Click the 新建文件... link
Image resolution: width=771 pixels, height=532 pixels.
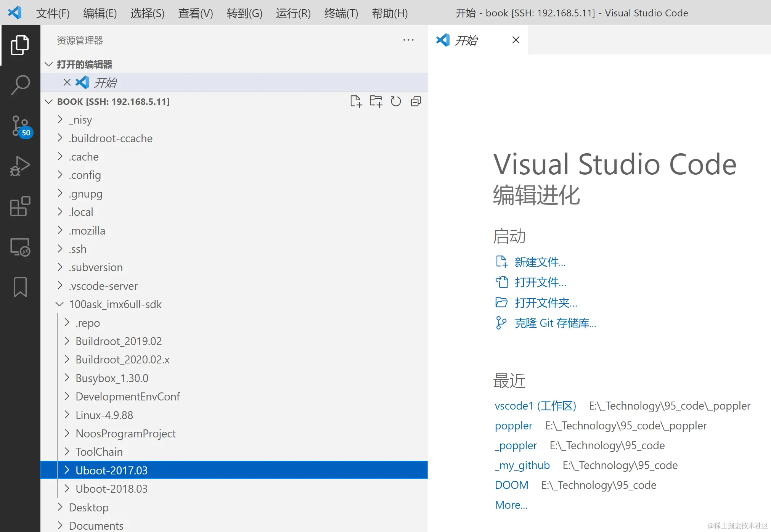pyautogui.click(x=540, y=262)
